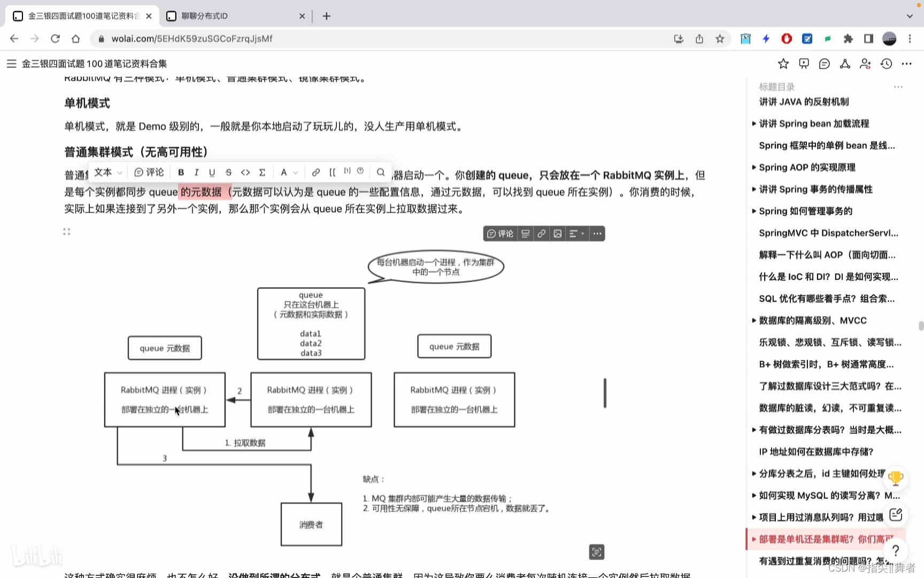This screenshot has width=924, height=578.
Task: Open Chrome extensions puzzle icon
Action: click(x=848, y=39)
